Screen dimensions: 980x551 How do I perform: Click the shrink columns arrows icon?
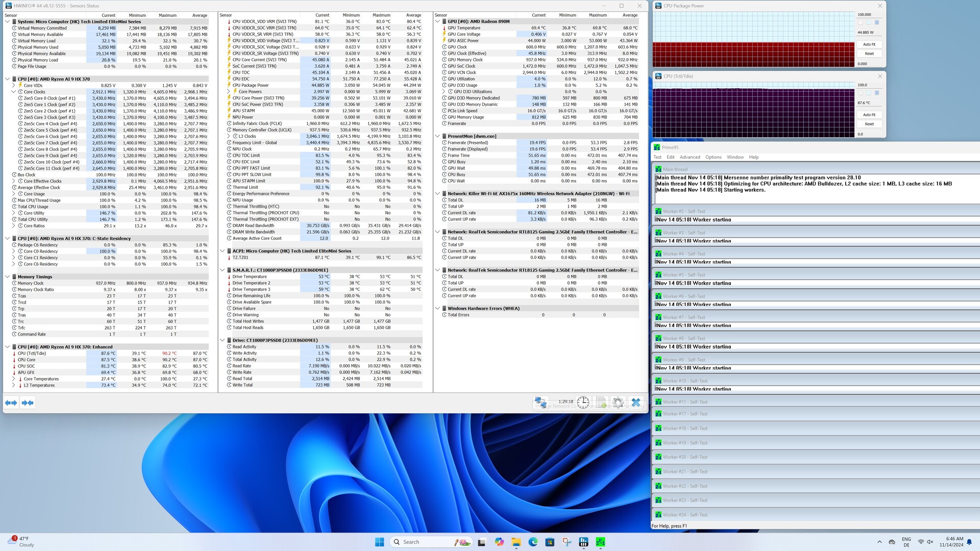[x=28, y=403]
